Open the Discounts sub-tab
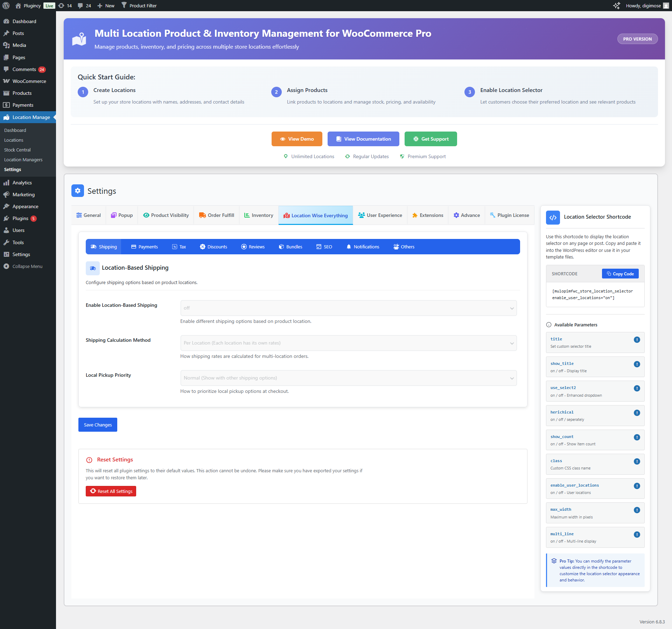This screenshot has height=629, width=672. pyautogui.click(x=213, y=247)
